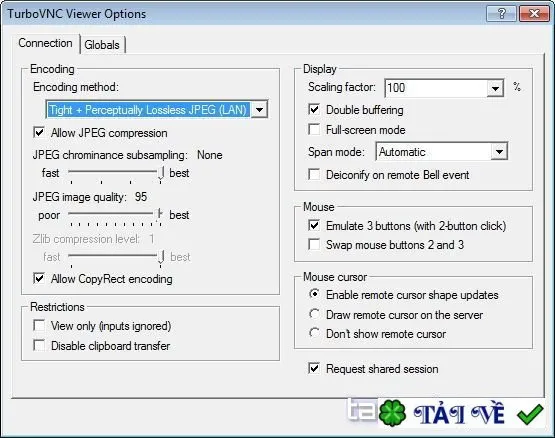Click the question mark help button
This screenshot has width=555, height=438.
pos(501,13)
